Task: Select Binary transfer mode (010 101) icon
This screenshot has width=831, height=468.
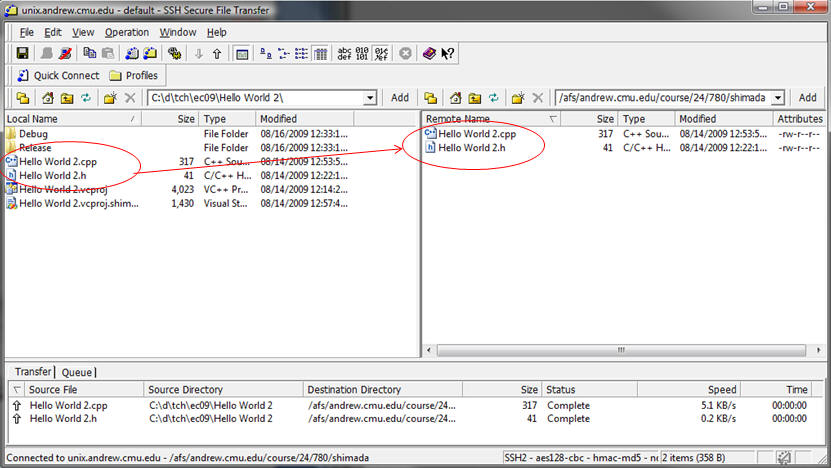Action: [x=363, y=53]
